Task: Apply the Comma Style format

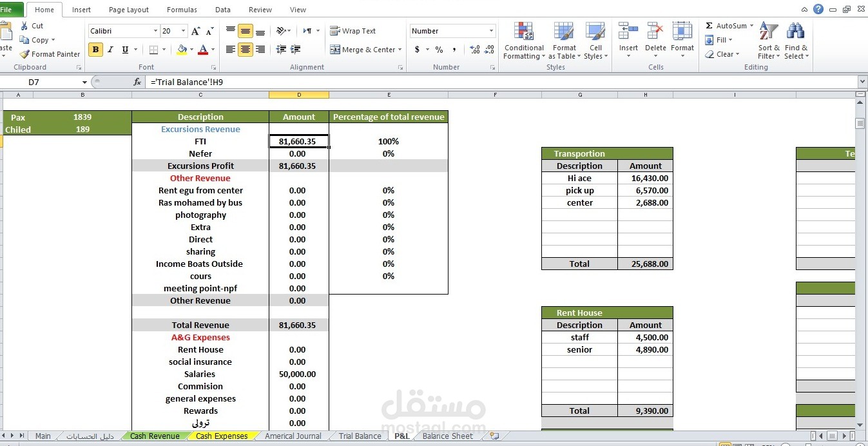Action: coord(454,50)
